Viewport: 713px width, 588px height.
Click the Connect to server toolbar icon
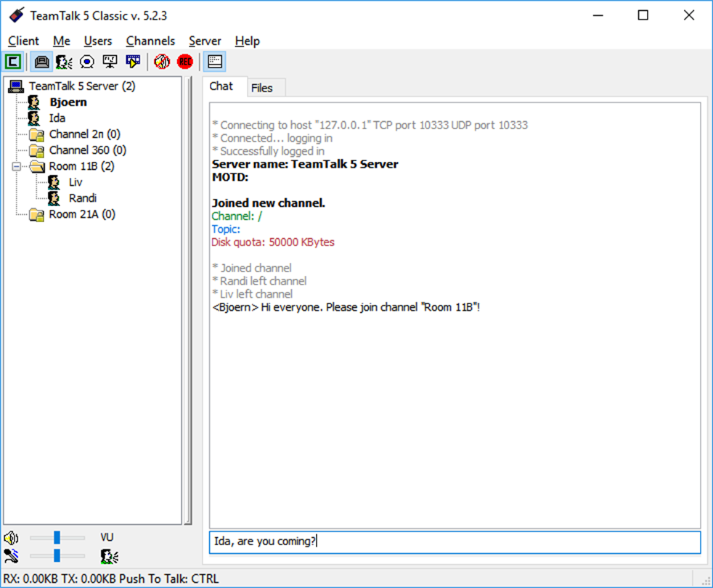click(13, 62)
